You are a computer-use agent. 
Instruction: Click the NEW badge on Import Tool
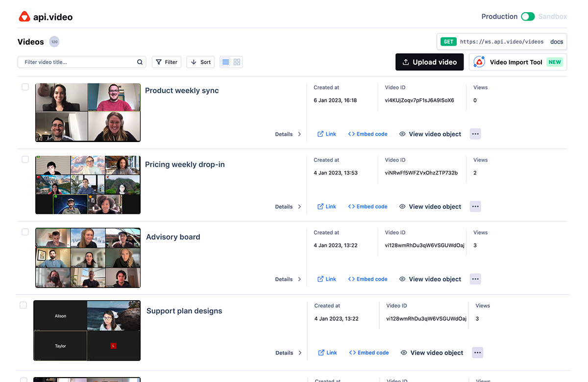(555, 62)
